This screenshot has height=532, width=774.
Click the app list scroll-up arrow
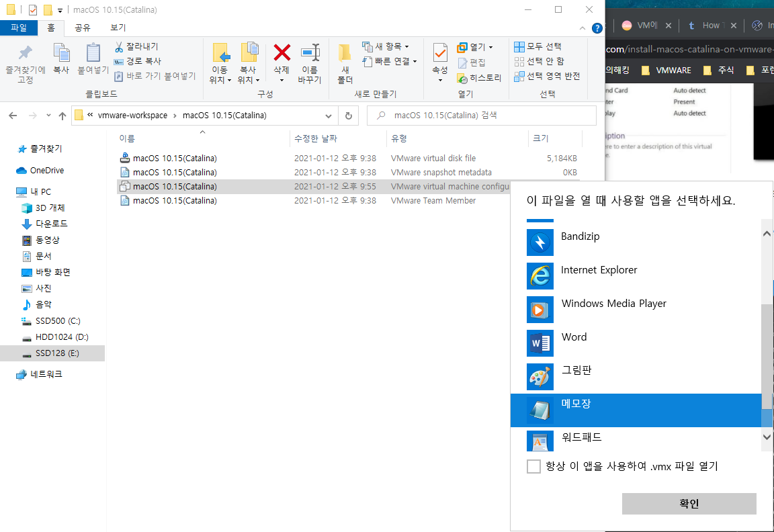pyautogui.click(x=767, y=234)
